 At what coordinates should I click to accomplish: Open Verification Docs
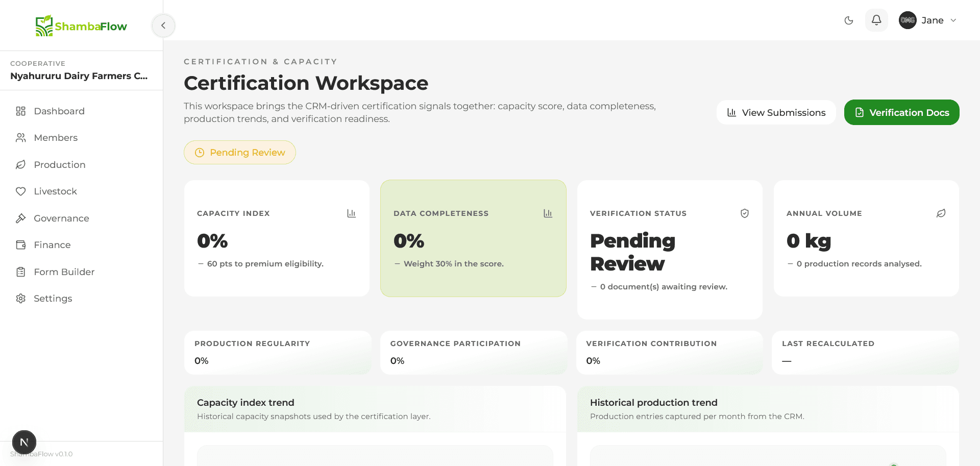click(x=902, y=112)
